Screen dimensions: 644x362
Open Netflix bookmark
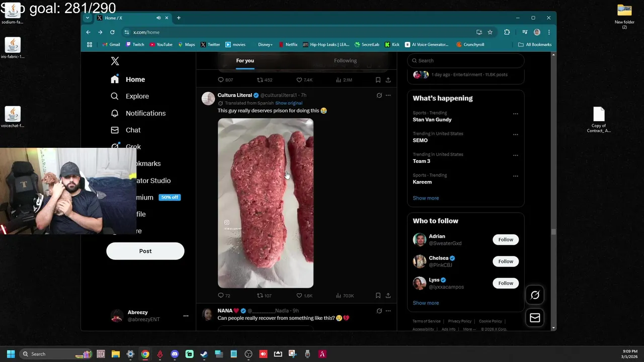(x=287, y=44)
